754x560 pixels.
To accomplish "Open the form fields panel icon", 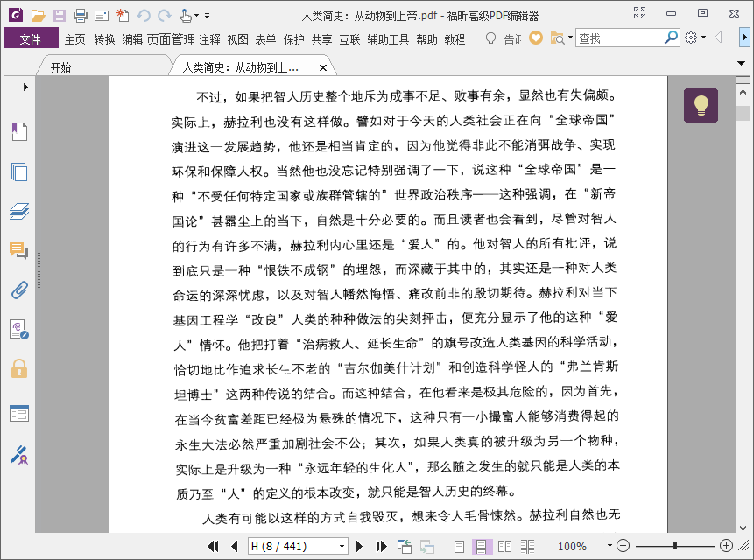I will (x=19, y=414).
